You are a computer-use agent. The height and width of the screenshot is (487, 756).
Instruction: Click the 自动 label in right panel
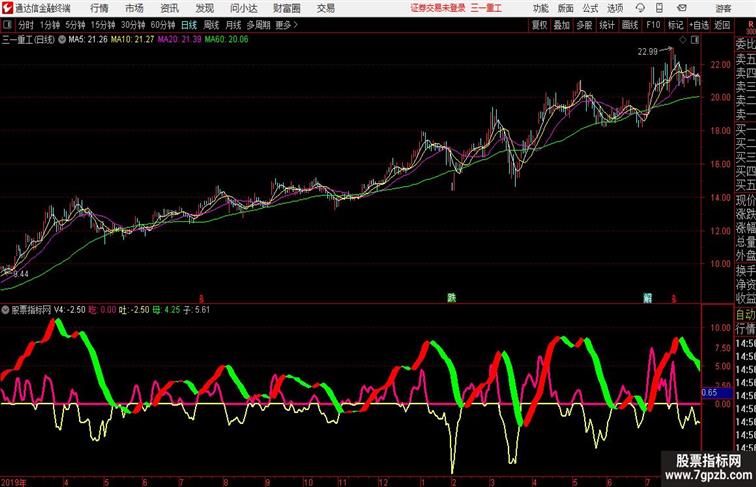745,314
